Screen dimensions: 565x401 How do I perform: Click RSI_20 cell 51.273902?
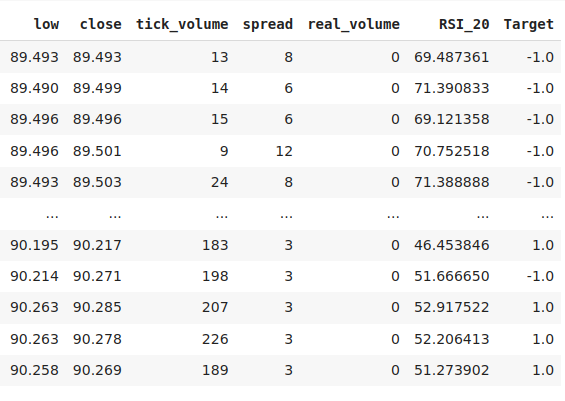pyautogui.click(x=451, y=370)
